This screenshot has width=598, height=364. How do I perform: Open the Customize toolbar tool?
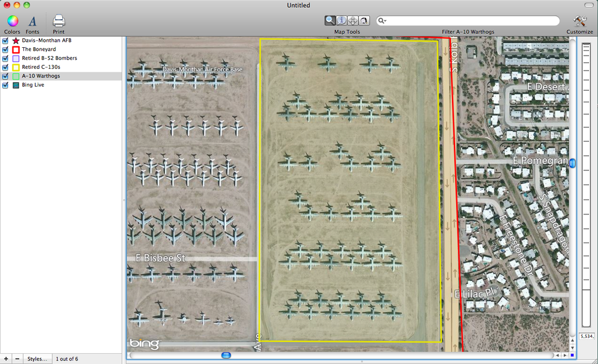579,22
